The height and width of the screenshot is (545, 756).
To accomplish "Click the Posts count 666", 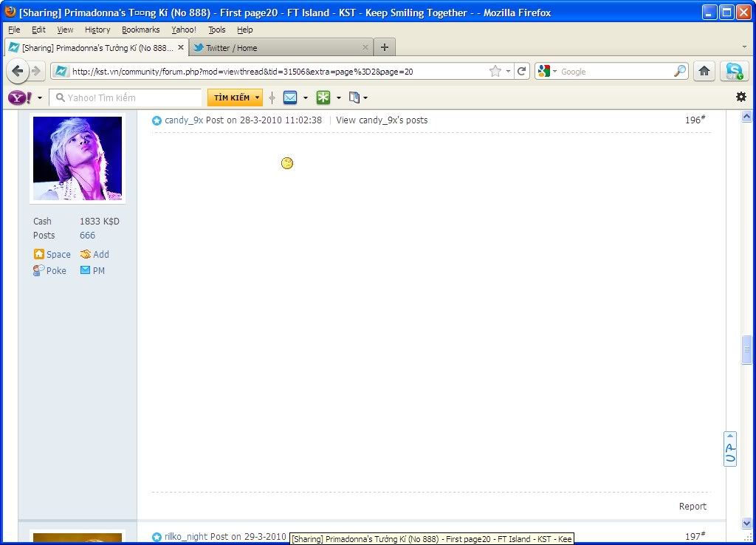I will 87,235.
